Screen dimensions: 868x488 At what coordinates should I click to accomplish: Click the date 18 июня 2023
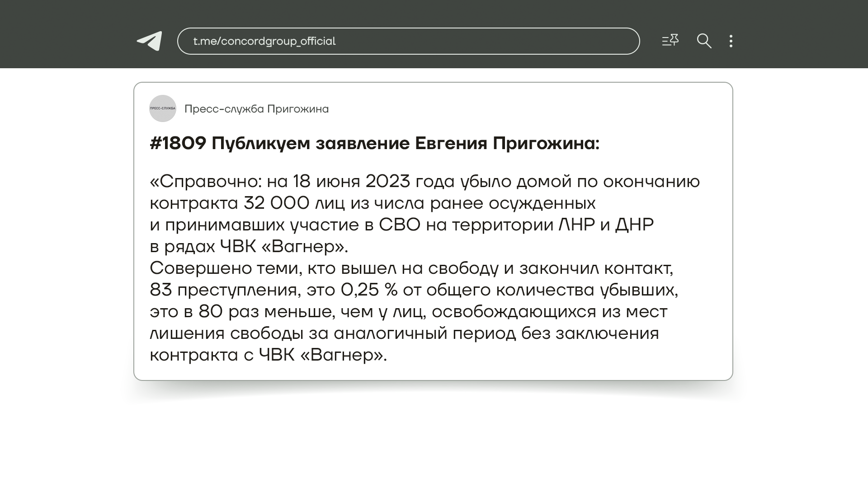(x=351, y=182)
